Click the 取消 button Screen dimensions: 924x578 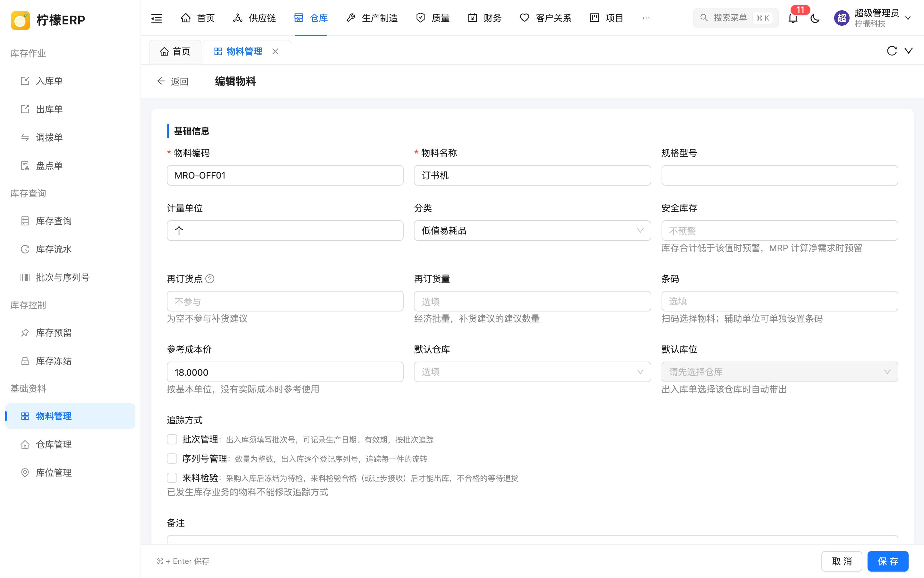[842, 561]
